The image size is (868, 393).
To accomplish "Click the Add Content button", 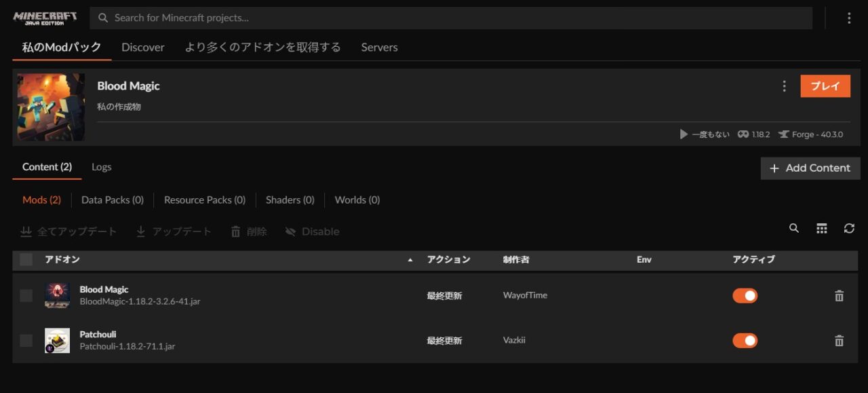I will 810,168.
